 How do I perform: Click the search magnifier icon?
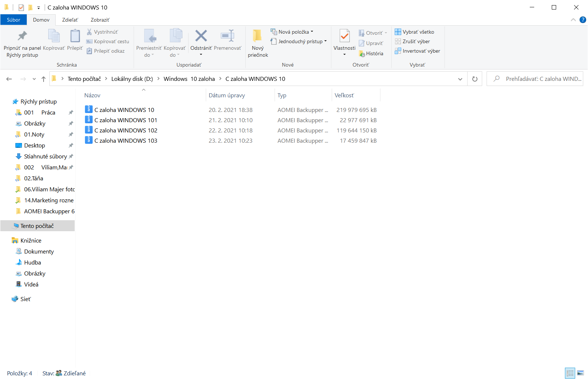pos(496,79)
